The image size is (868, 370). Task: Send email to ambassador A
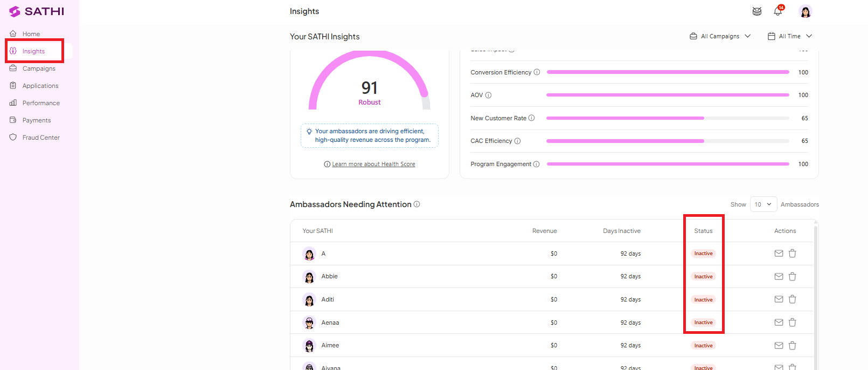point(779,253)
